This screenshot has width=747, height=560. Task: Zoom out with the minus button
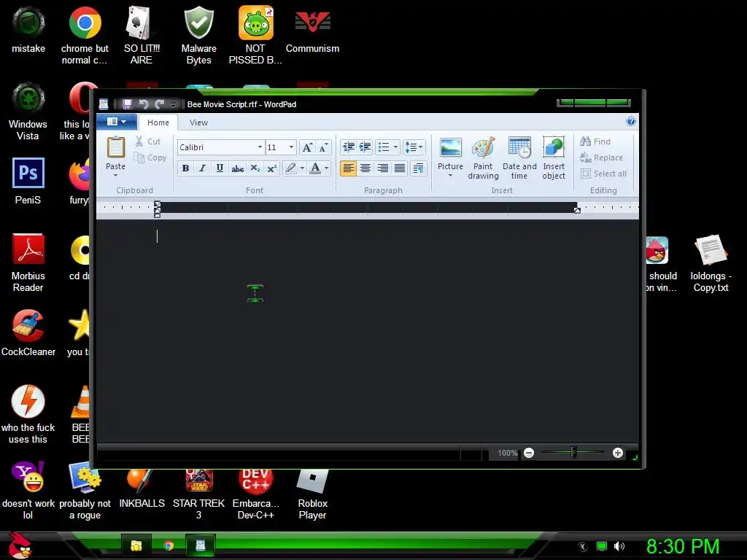tap(529, 453)
